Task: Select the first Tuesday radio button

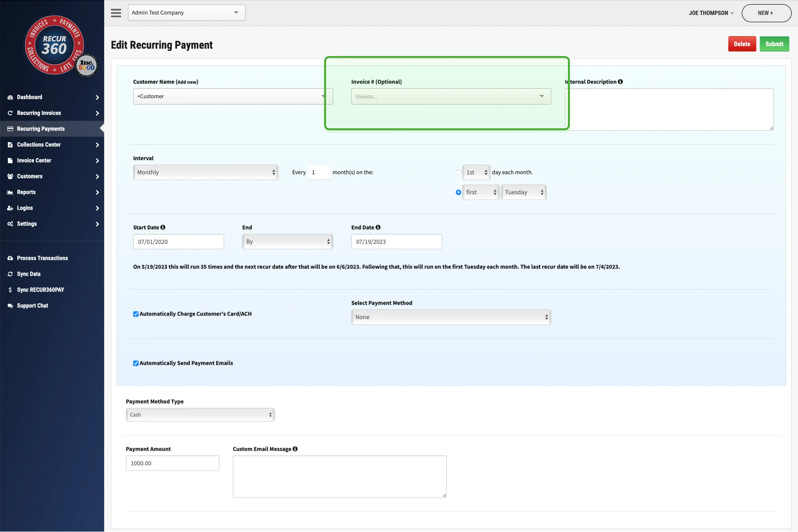Action: (x=459, y=192)
